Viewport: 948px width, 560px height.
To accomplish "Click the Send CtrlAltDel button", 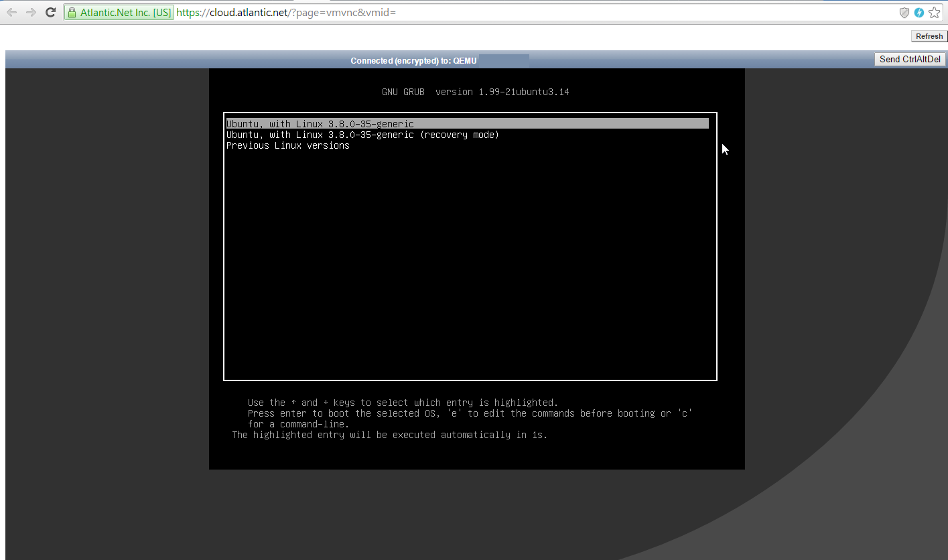I will 910,60.
